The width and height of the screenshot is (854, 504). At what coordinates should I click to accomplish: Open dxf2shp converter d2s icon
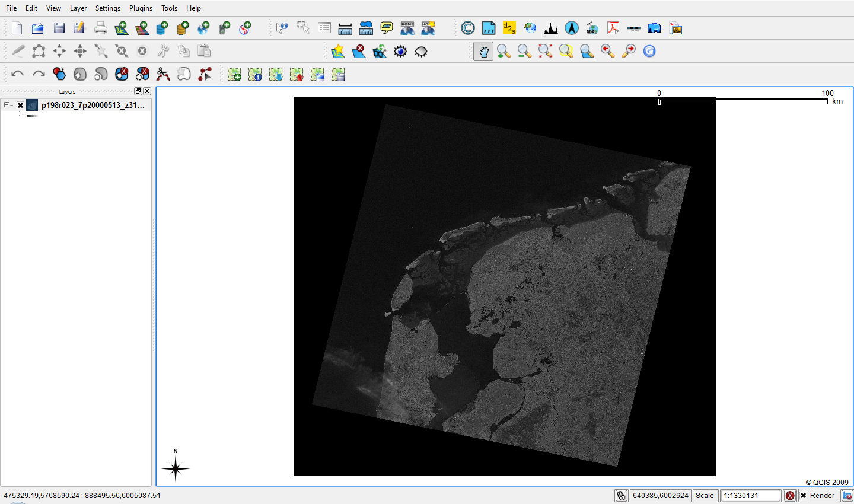click(509, 28)
